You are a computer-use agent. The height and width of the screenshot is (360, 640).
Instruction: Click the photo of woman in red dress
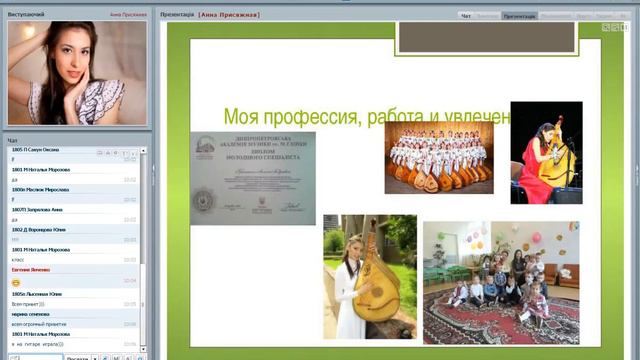point(547,153)
